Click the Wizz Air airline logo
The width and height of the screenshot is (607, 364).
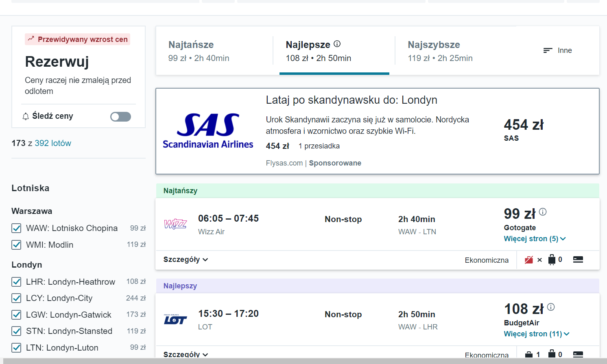175,224
